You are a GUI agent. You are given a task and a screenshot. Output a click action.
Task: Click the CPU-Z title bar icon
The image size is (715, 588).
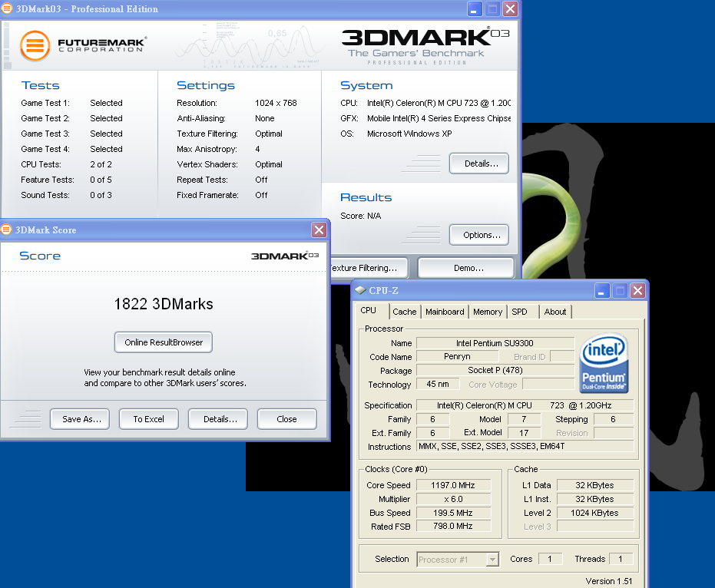coord(360,290)
